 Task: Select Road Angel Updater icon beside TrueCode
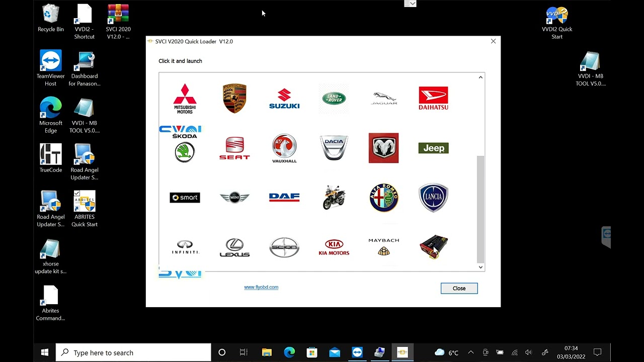point(85,162)
